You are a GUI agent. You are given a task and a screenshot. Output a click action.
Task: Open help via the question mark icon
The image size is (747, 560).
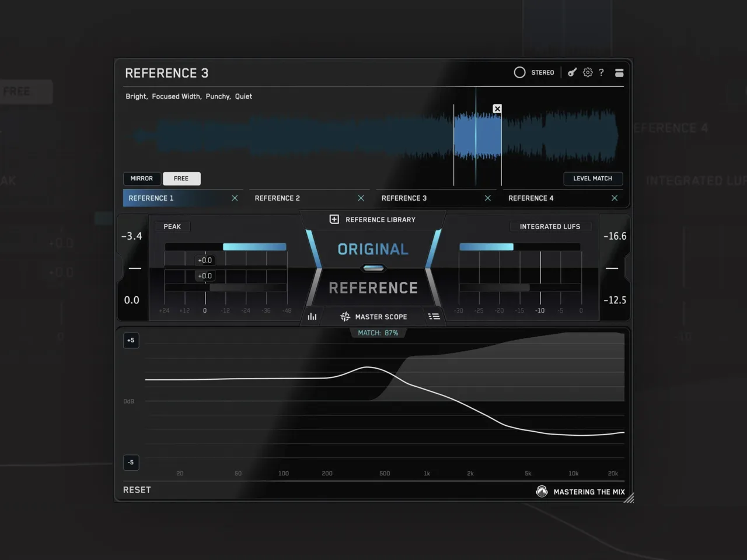(x=601, y=72)
